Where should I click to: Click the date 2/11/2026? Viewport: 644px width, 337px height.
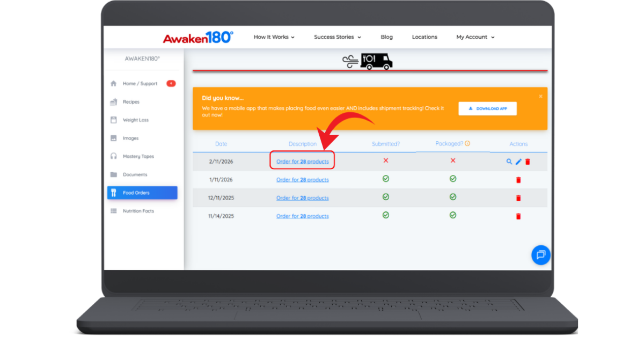(221, 162)
